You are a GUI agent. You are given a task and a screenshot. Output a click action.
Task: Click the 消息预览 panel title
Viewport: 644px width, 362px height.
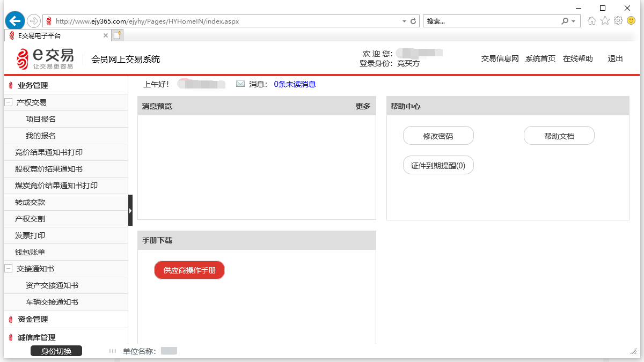coord(157,106)
